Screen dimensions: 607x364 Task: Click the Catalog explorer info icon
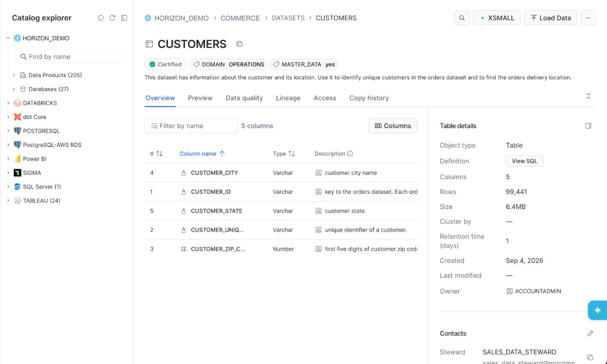[x=101, y=18]
